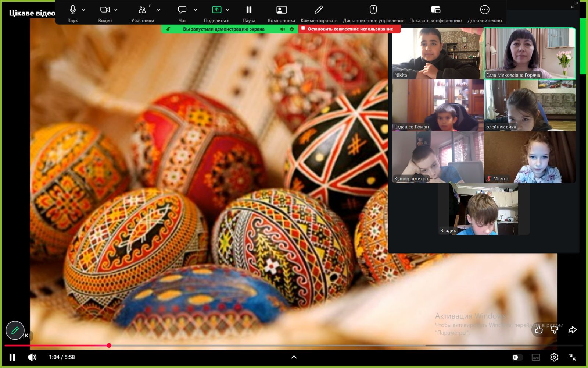Open the Участники participants panel
Image resolution: width=588 pixels, height=368 pixels.
(x=143, y=10)
